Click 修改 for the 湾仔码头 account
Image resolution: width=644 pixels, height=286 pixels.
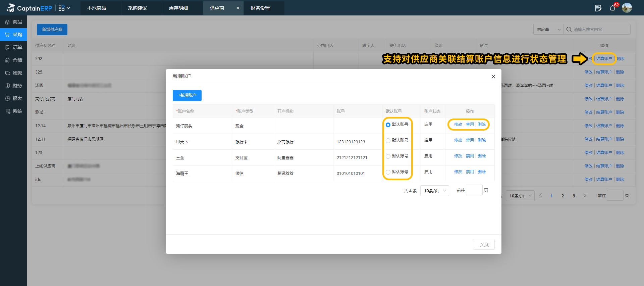click(x=458, y=125)
